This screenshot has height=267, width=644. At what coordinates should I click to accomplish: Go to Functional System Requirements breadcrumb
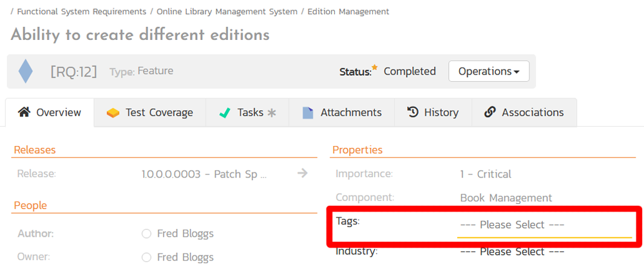tap(81, 12)
